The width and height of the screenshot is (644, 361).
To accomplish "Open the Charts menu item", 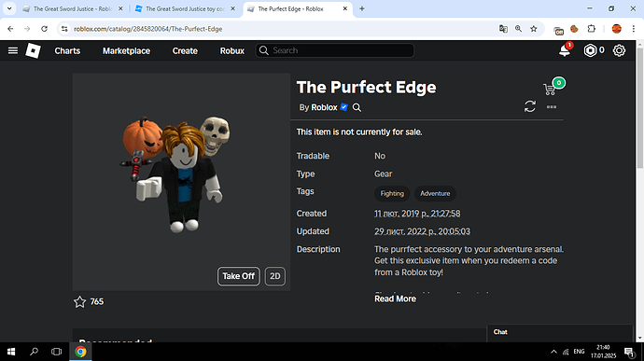I will coord(67,50).
